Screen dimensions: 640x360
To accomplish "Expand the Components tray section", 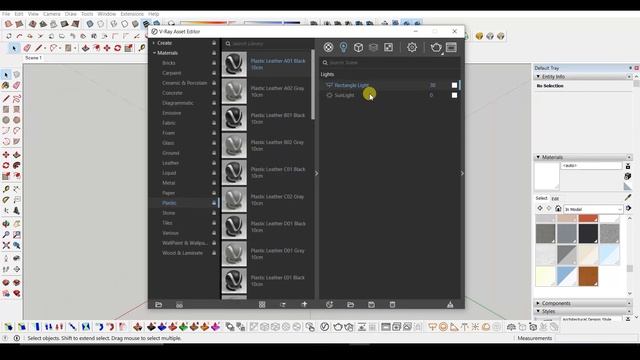I will [538, 303].
